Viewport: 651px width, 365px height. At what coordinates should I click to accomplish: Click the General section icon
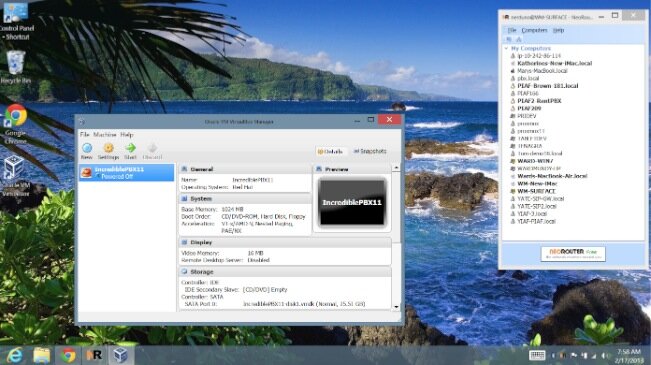coord(184,169)
